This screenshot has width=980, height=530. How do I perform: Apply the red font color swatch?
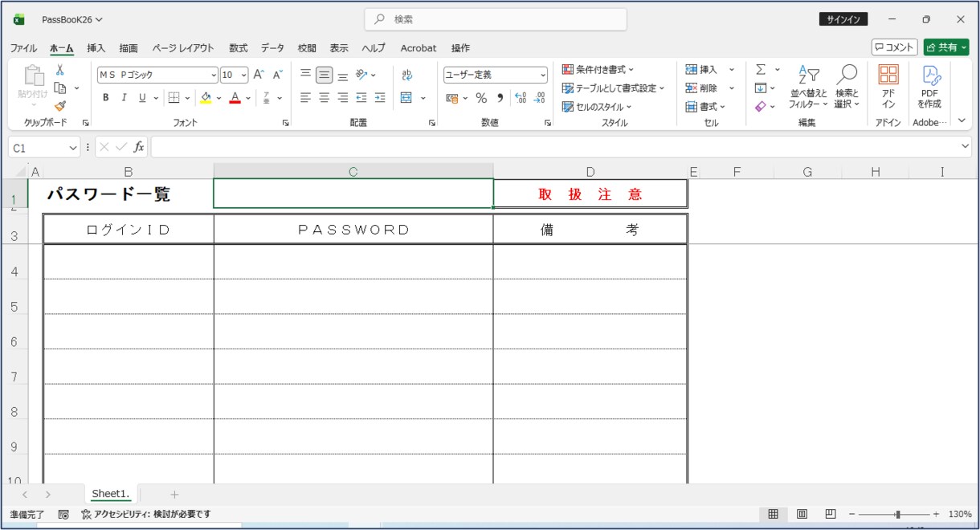tap(235, 98)
